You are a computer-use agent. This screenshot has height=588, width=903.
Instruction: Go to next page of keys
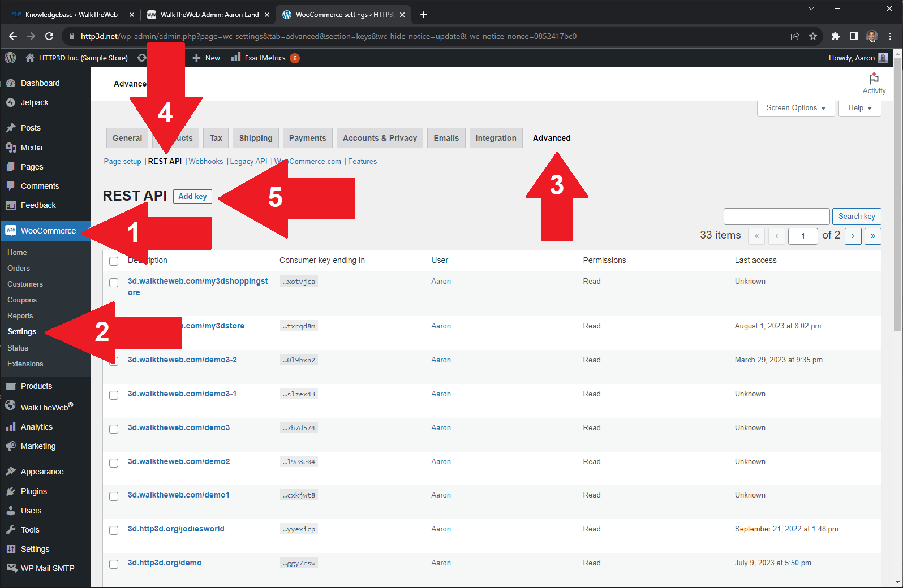tap(853, 236)
